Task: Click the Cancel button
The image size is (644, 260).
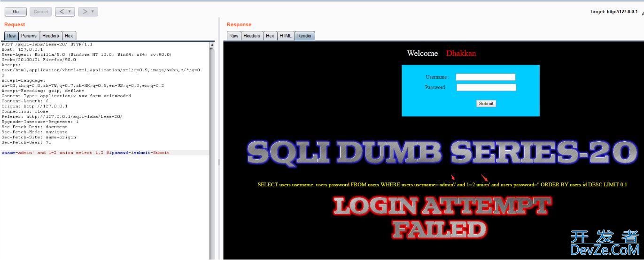Action: point(41,12)
